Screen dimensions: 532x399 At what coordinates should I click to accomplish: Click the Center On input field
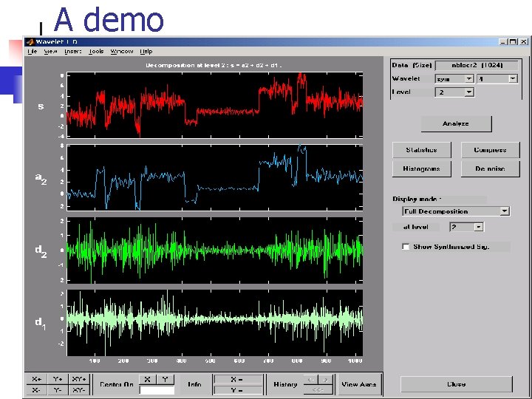tap(157, 390)
